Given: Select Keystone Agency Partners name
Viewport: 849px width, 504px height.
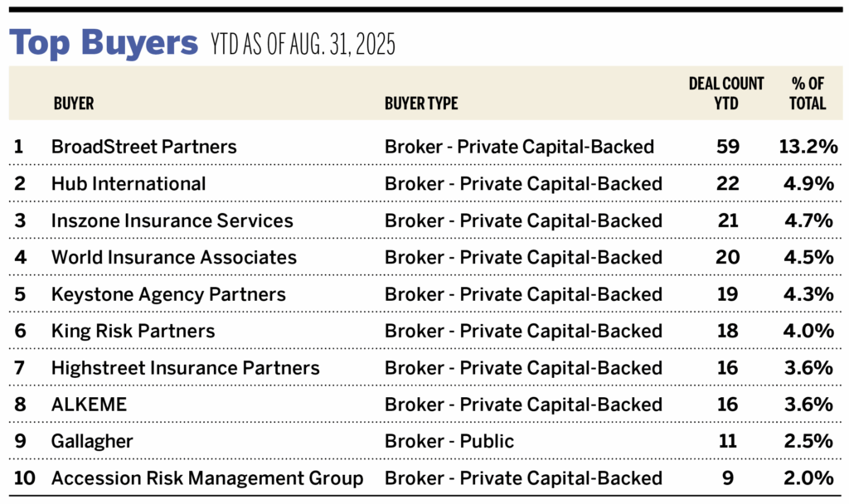Looking at the screenshot, I should [x=168, y=294].
